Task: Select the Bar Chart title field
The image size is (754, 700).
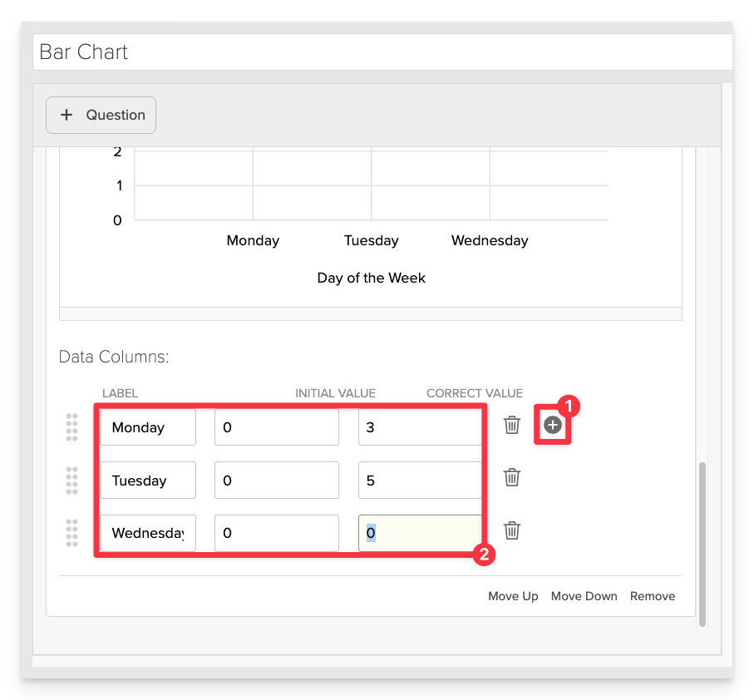Action: point(382,52)
